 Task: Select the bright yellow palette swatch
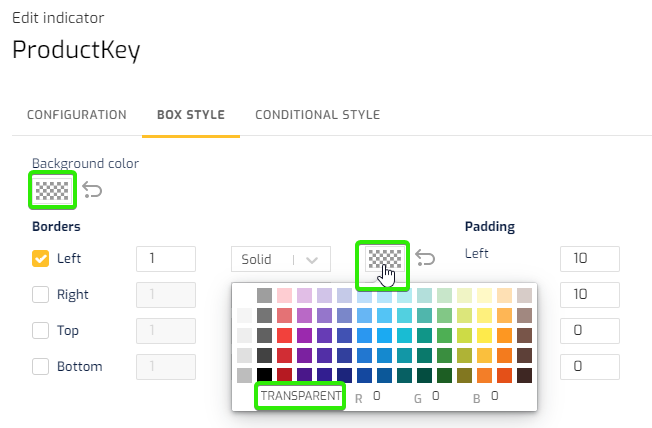coord(484,335)
